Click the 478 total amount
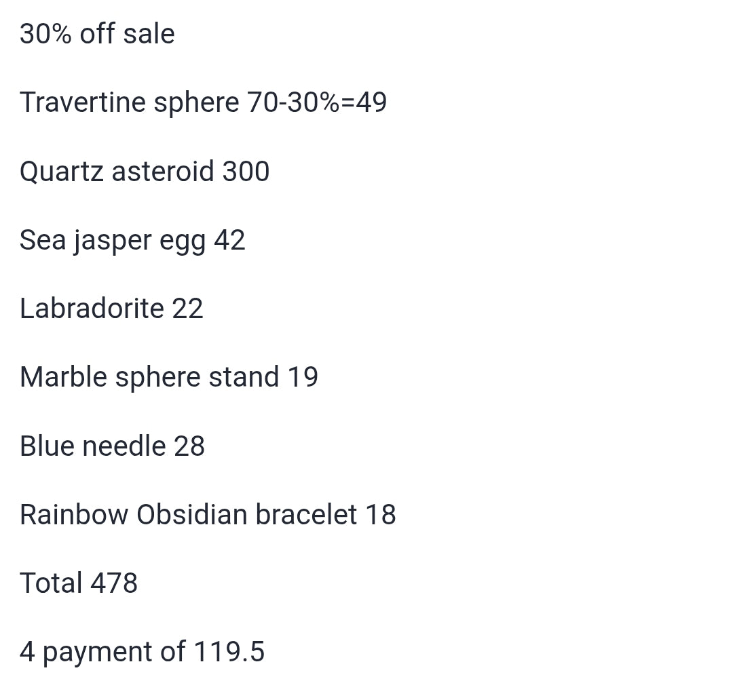 click(114, 583)
